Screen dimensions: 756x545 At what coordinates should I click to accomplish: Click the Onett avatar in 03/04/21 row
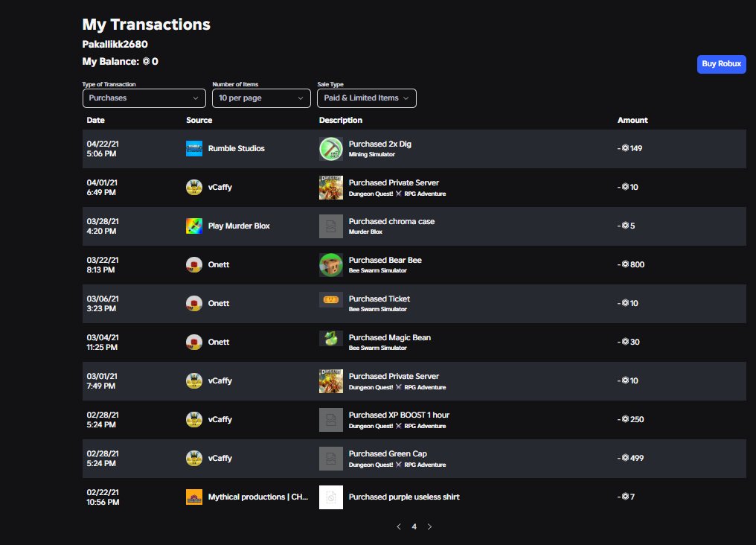click(x=194, y=342)
